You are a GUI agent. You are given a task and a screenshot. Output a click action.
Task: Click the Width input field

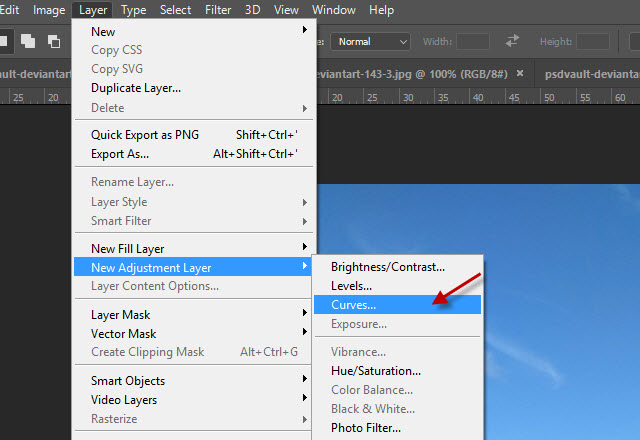click(473, 42)
